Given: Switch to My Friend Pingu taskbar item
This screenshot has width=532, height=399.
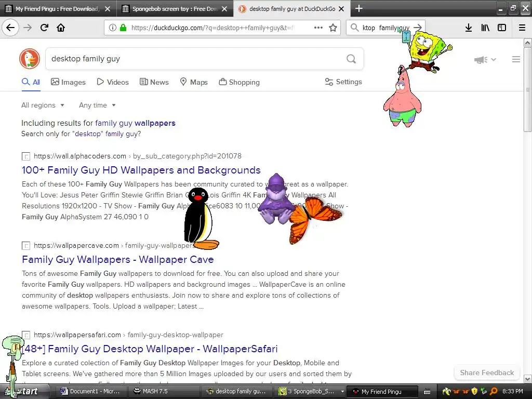Looking at the screenshot, I should click(382, 392).
